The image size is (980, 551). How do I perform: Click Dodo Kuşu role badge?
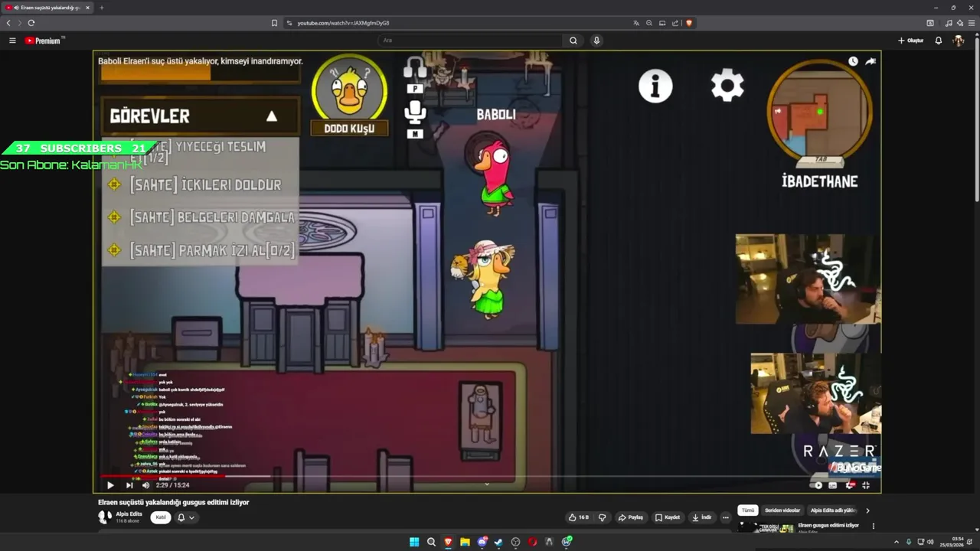click(x=349, y=96)
